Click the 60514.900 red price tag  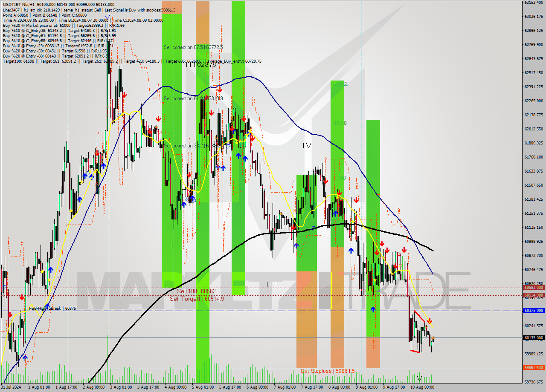point(534,295)
